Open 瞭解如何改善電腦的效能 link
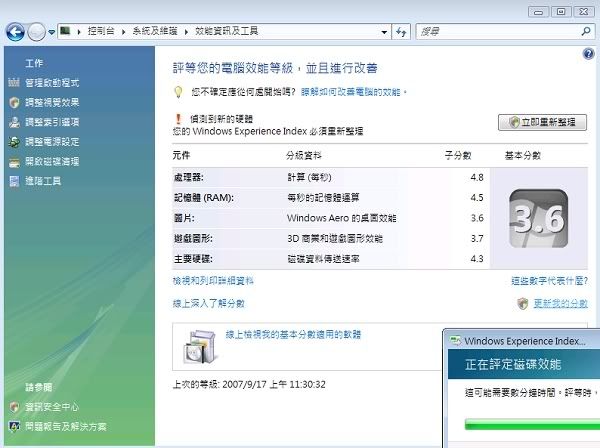This screenshot has height=448, width=600. tap(351, 92)
